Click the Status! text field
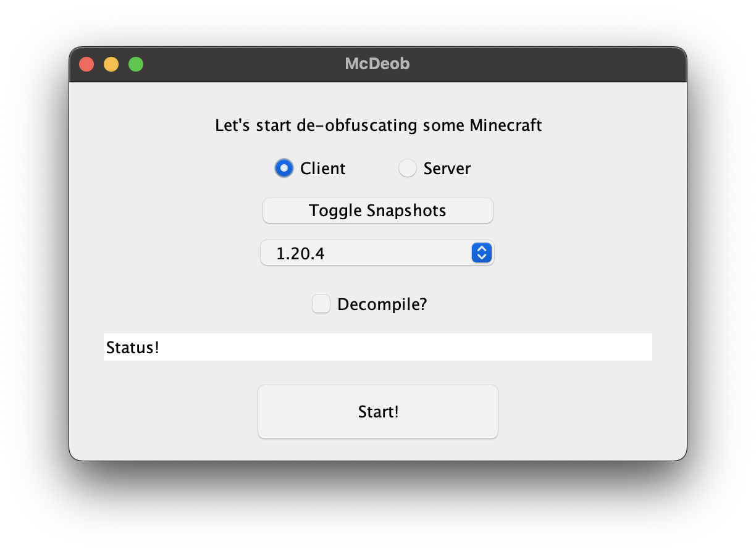Image resolution: width=756 pixels, height=552 pixels. pos(377,347)
